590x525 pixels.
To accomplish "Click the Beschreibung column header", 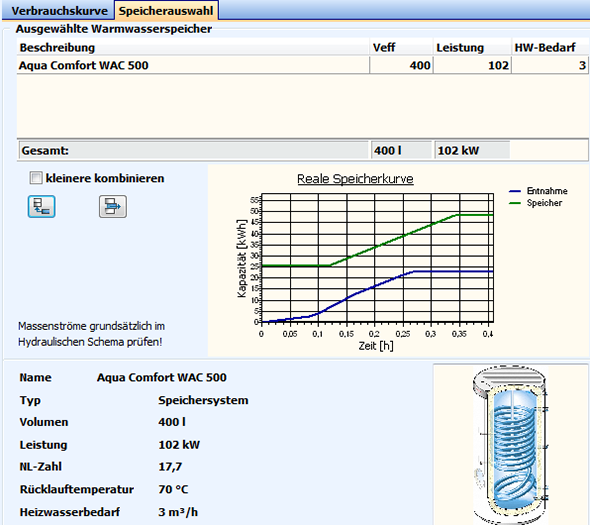I will point(193,47).
